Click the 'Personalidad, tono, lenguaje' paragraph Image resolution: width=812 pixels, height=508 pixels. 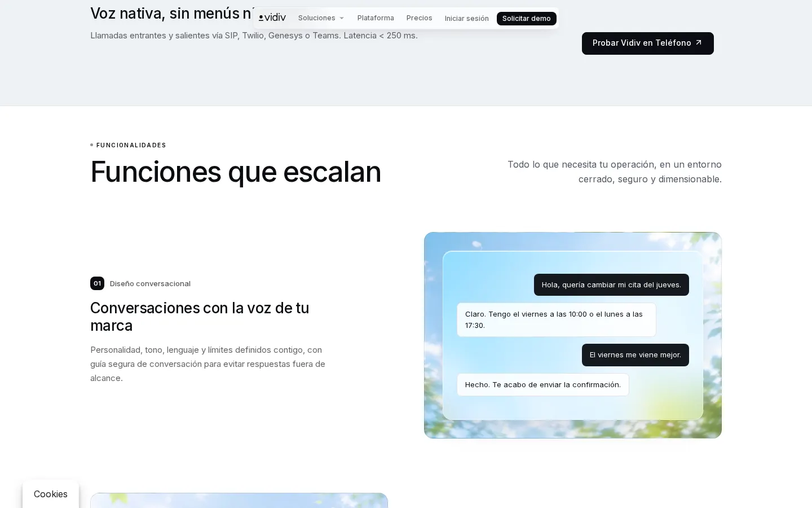click(x=208, y=364)
